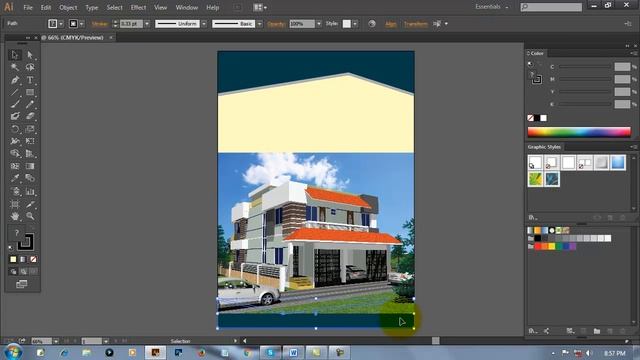Open the Help menu
The image size is (640, 360).
tap(212, 7)
